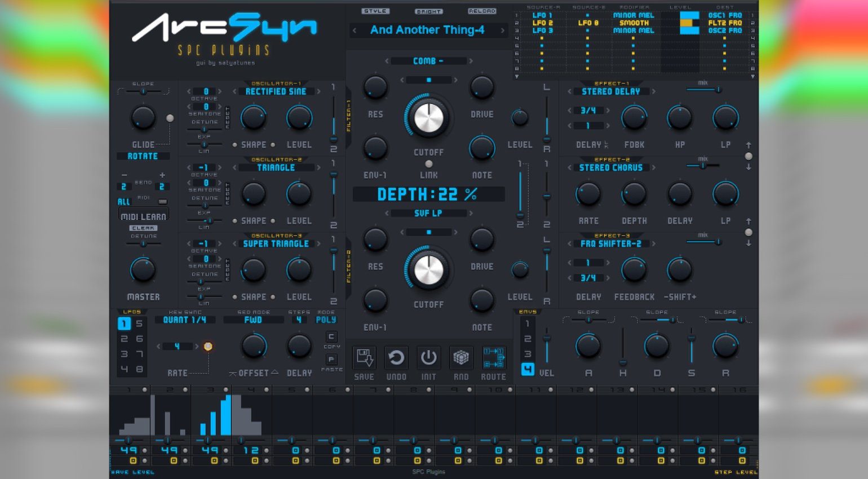Click the envelope R release knob
The height and width of the screenshot is (479, 868).
(725, 347)
